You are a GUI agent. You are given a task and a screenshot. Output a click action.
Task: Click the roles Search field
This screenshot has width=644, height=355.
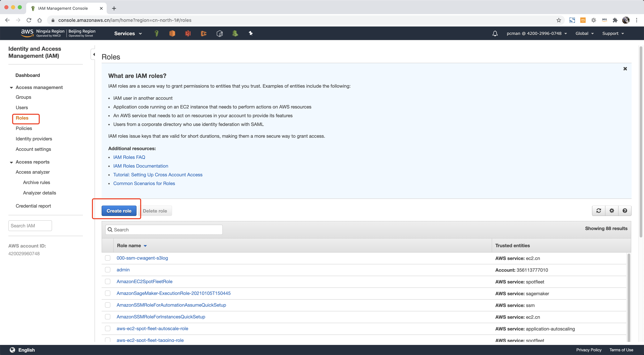[x=164, y=230]
